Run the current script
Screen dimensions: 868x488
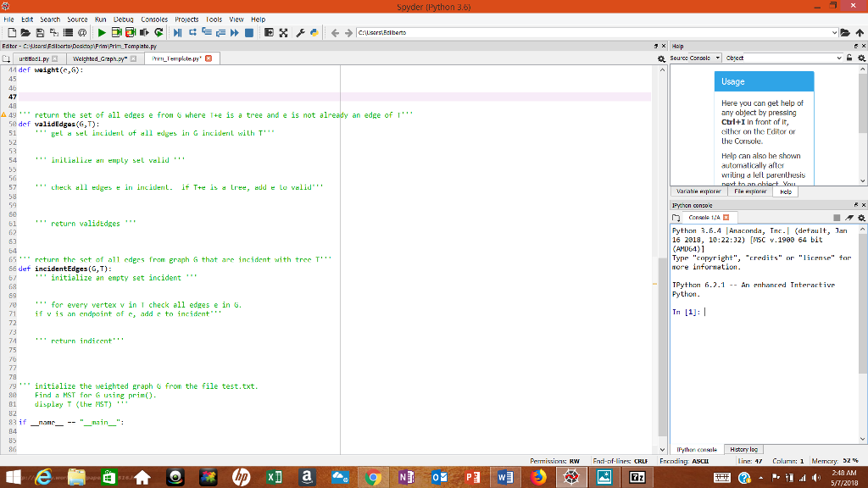pos(101,33)
